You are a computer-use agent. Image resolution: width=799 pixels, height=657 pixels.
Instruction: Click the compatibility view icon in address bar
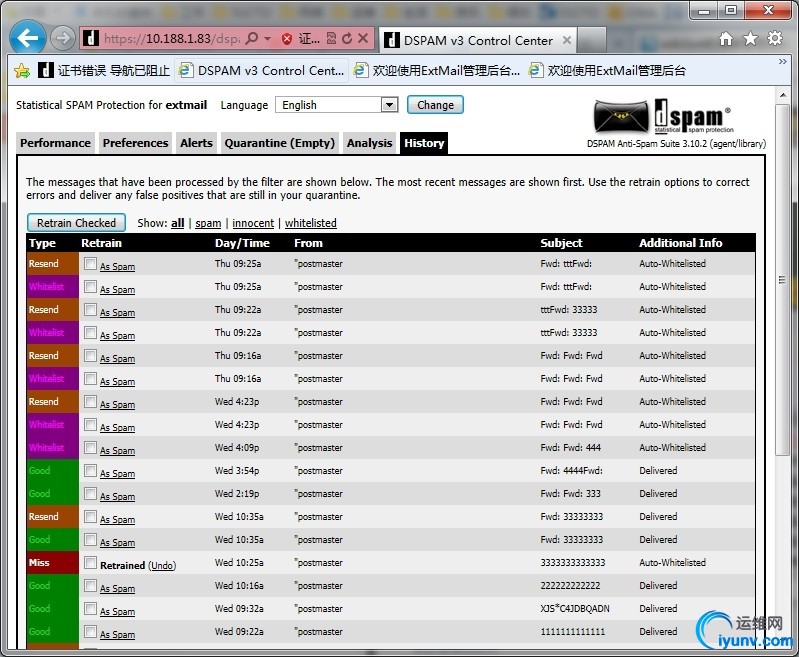(x=331, y=38)
